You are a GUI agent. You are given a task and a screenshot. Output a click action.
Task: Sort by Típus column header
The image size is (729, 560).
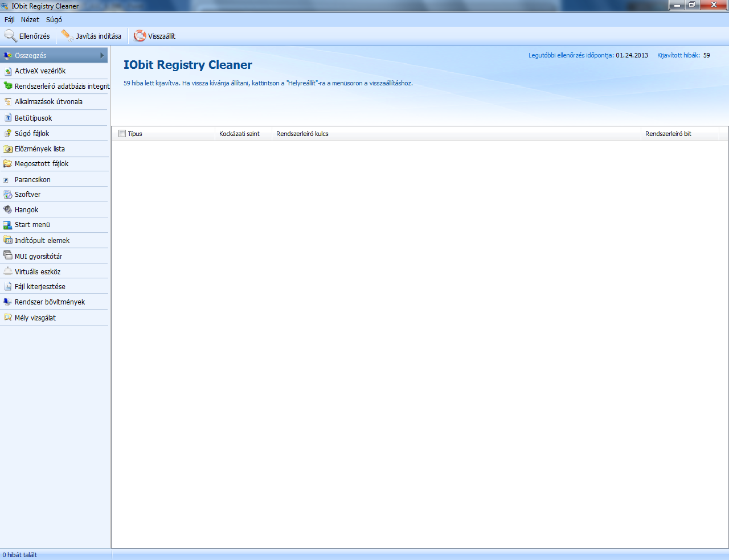[x=163, y=134]
